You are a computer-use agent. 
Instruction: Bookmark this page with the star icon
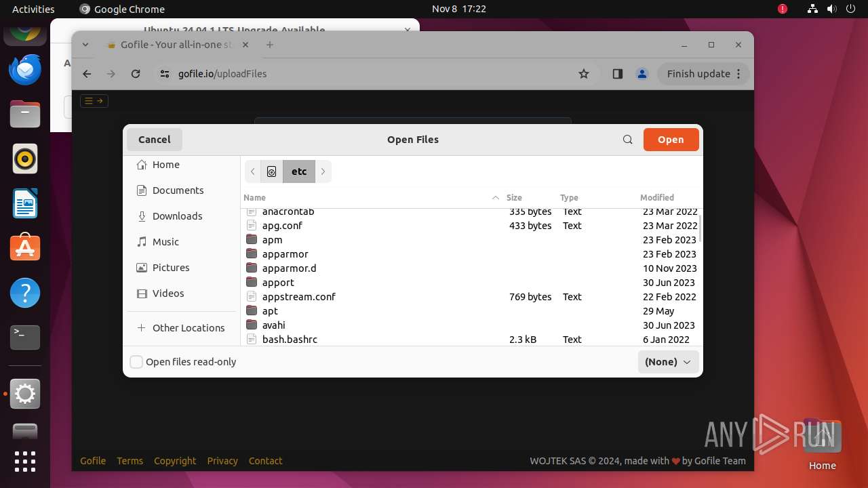[584, 74]
